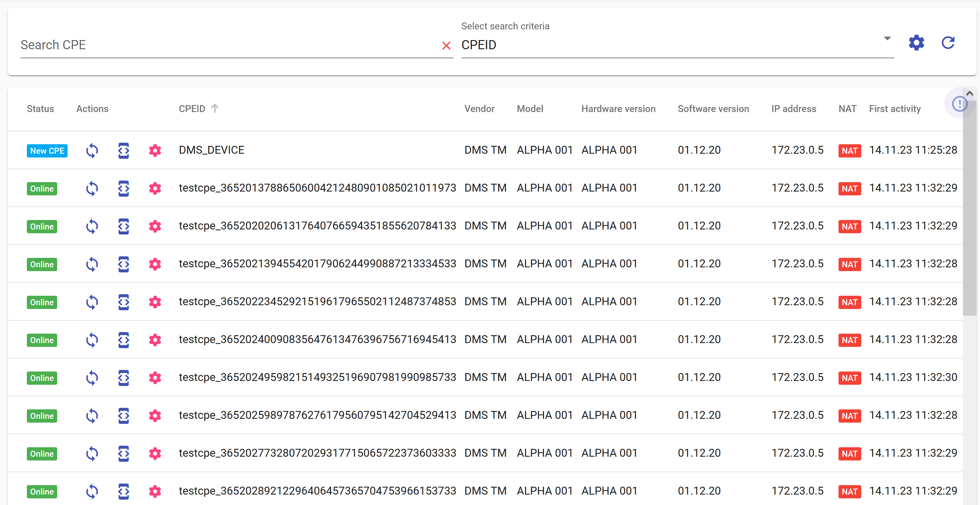Screen dimensions: 980x505
Task: Open pink gear for testcpe ending 011973
Action: (155, 189)
